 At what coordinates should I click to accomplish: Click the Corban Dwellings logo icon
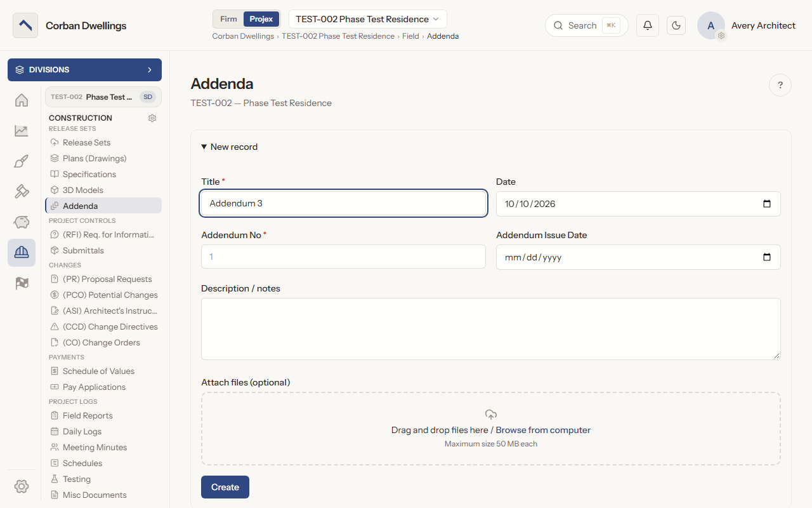[x=25, y=25]
